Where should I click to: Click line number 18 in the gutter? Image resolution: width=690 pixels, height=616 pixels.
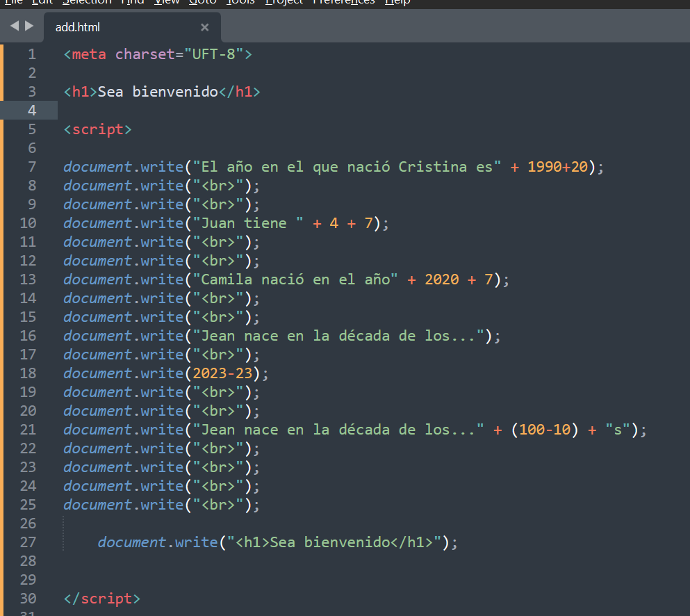[x=28, y=373]
